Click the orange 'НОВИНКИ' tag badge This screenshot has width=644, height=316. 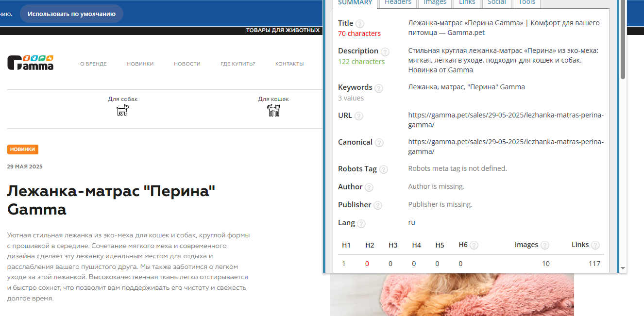pos(23,150)
